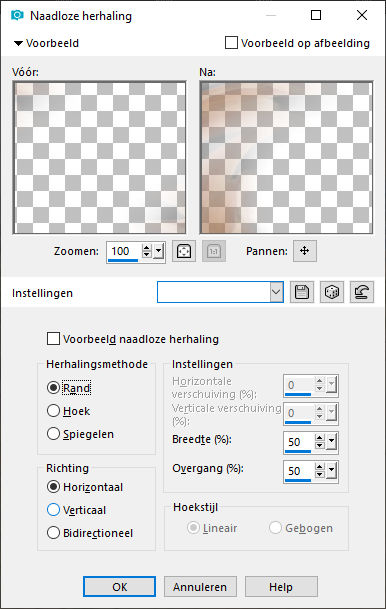Click the Pannen navigate crosshair icon

tap(304, 251)
